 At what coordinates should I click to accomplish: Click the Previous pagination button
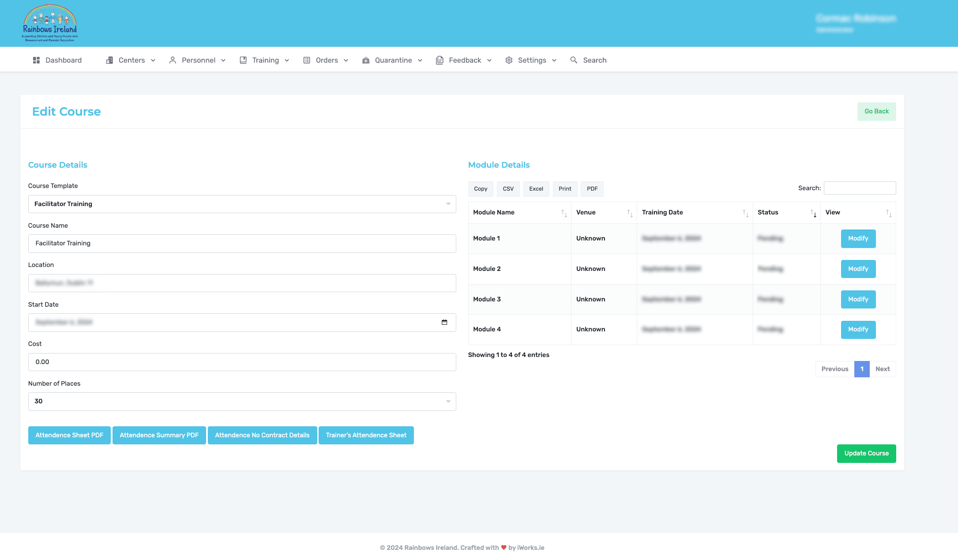pos(834,369)
